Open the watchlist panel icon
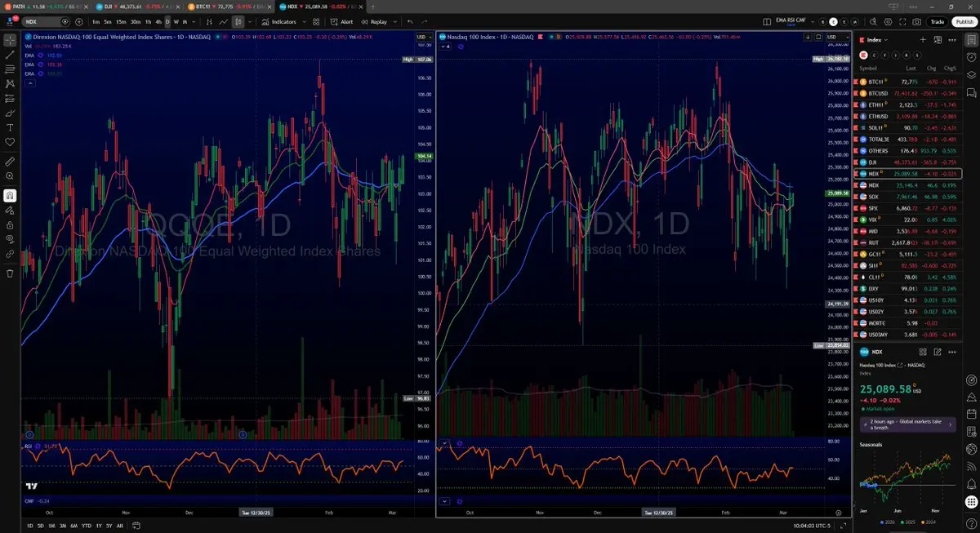This screenshot has height=533, width=980. pyautogui.click(x=971, y=39)
